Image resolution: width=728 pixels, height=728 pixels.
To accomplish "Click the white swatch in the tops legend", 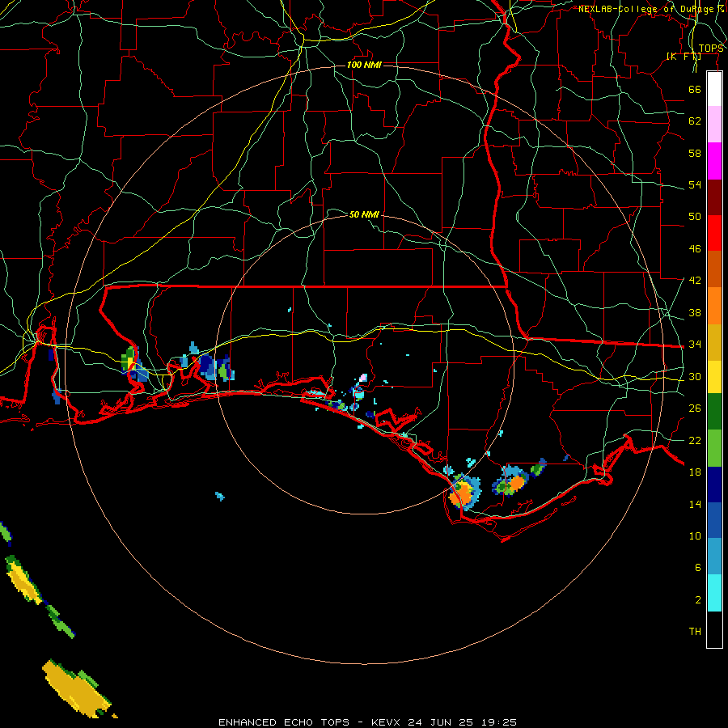I will [x=714, y=89].
